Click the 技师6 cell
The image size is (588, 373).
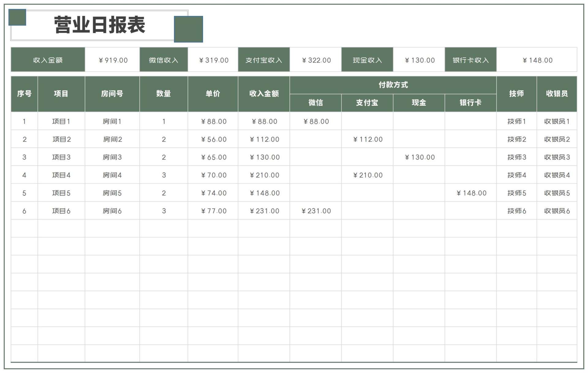pos(517,211)
